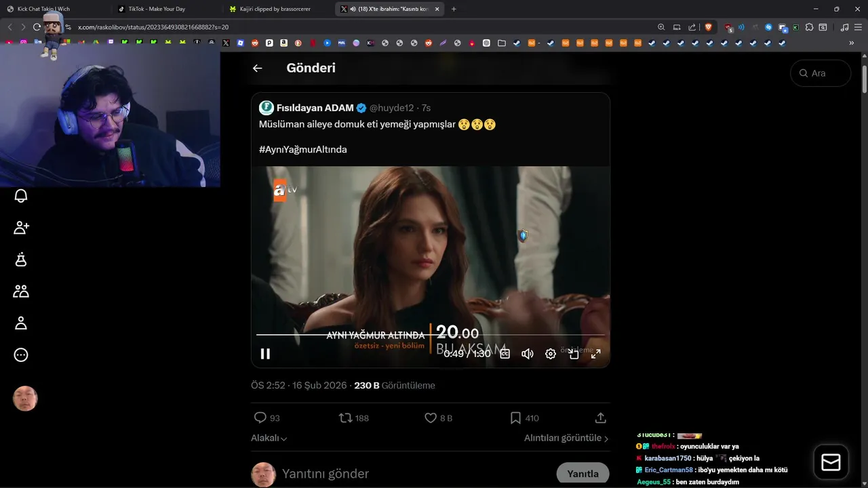
Task: Open more options circle in X sidebar
Action: coord(21,354)
